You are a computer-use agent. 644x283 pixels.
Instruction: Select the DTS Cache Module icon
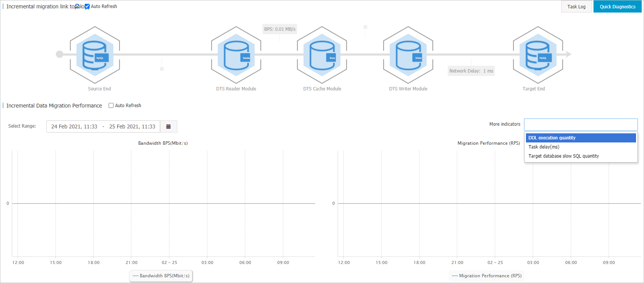pyautogui.click(x=322, y=55)
